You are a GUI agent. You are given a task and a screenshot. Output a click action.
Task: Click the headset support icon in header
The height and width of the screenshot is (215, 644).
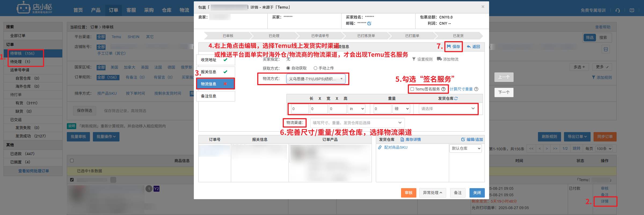[x=618, y=10]
